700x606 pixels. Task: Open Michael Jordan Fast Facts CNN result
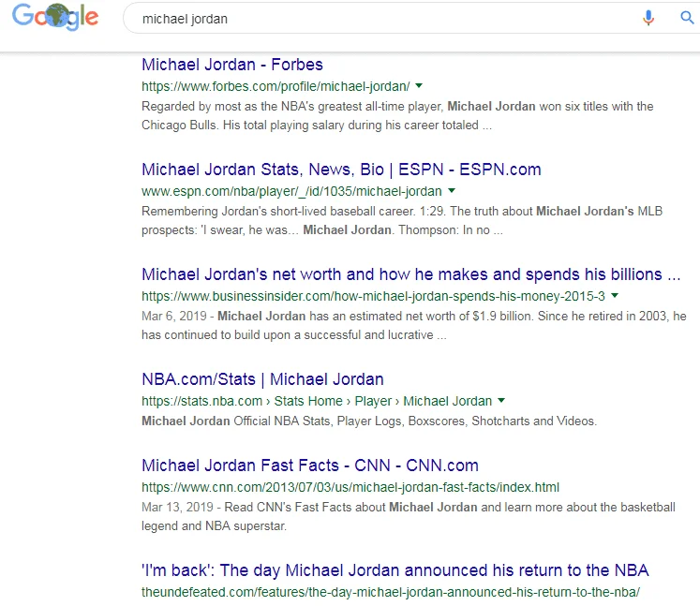pyautogui.click(x=310, y=466)
